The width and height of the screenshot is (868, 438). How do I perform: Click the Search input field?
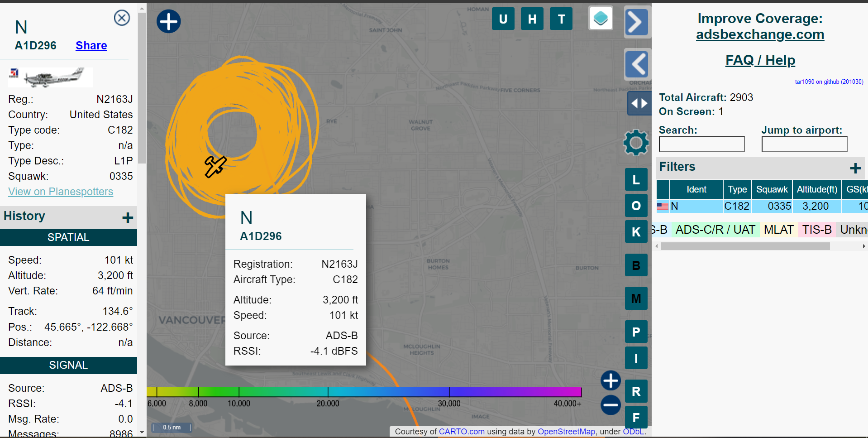click(701, 144)
